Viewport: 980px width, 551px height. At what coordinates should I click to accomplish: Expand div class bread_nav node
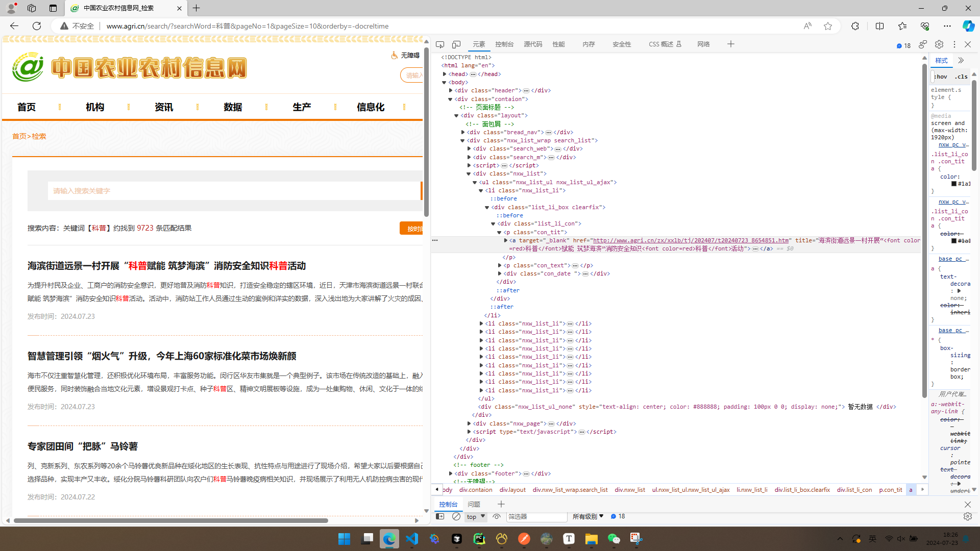(x=463, y=132)
